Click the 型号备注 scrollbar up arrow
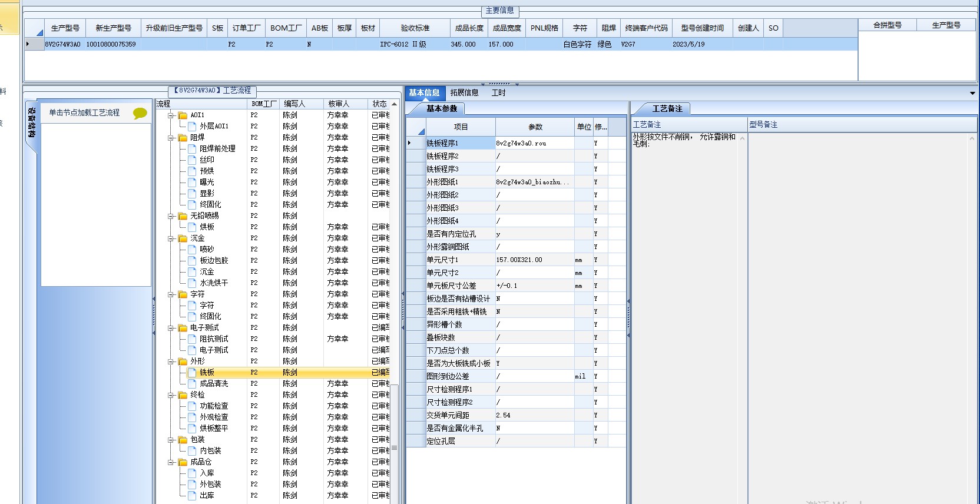The width and height of the screenshot is (980, 504). tap(972, 138)
